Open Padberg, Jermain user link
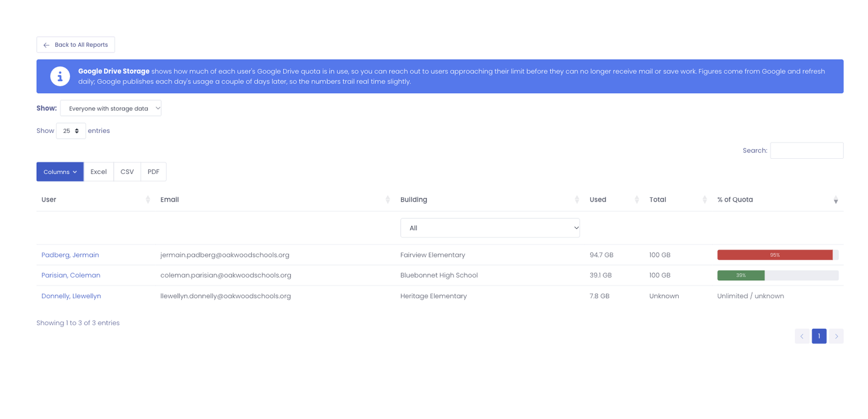Viewport: 868px width, 419px height. (70, 255)
